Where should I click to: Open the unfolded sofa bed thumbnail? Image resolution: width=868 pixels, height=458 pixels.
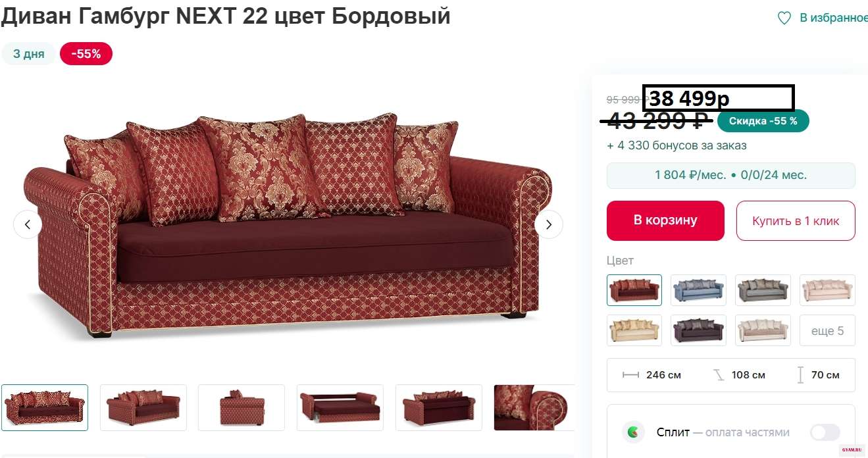(x=340, y=407)
